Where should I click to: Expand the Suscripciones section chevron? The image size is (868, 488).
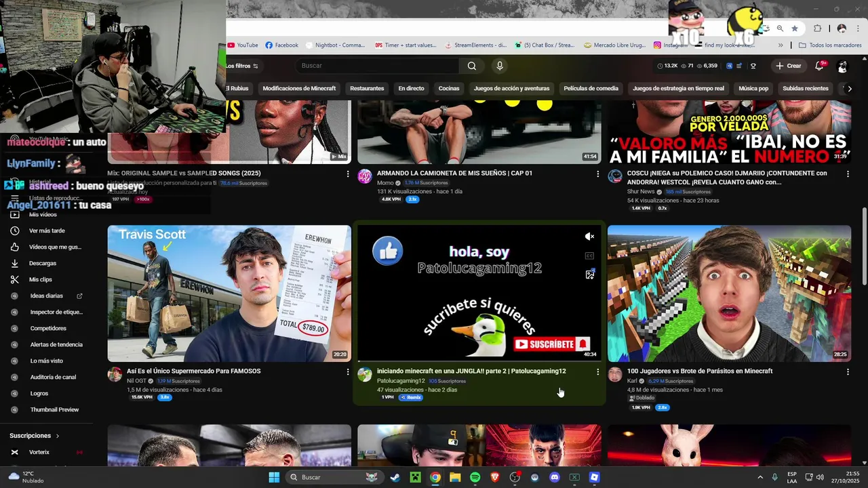tap(58, 436)
